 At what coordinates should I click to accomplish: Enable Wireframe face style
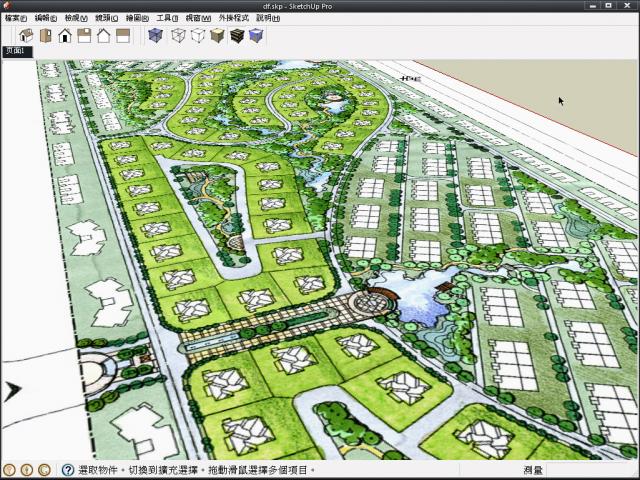(x=178, y=36)
